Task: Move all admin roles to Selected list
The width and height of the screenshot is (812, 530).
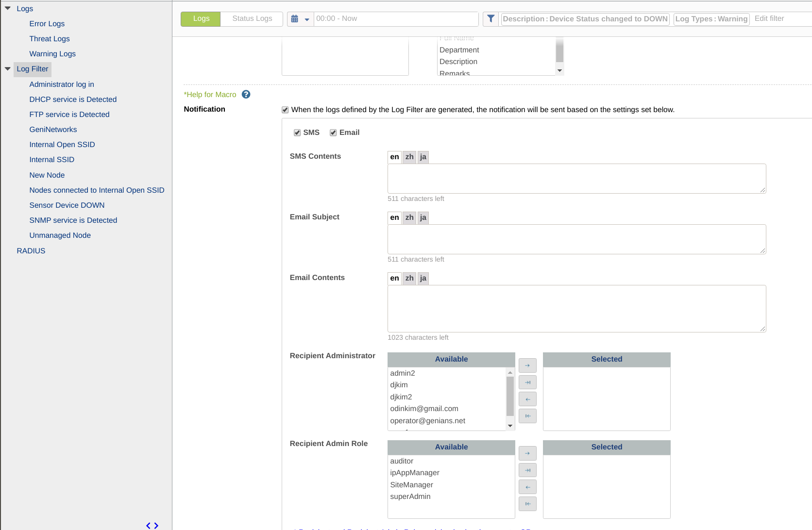Action: tap(527, 470)
